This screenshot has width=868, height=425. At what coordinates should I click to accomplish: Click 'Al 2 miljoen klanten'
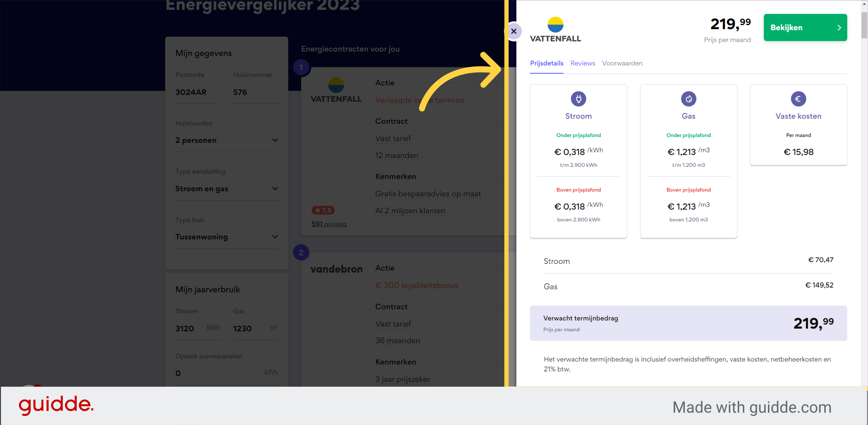click(410, 211)
